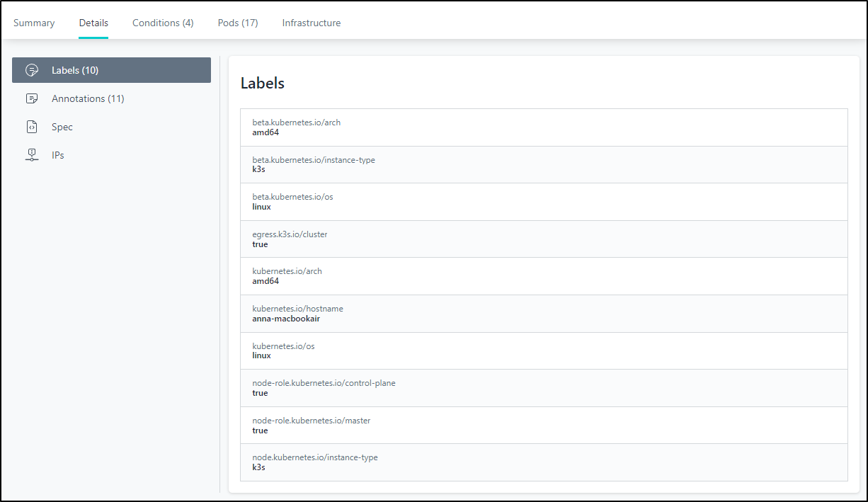The image size is (868, 502).
Task: Go to the Infrastructure tab
Action: pyautogui.click(x=312, y=23)
